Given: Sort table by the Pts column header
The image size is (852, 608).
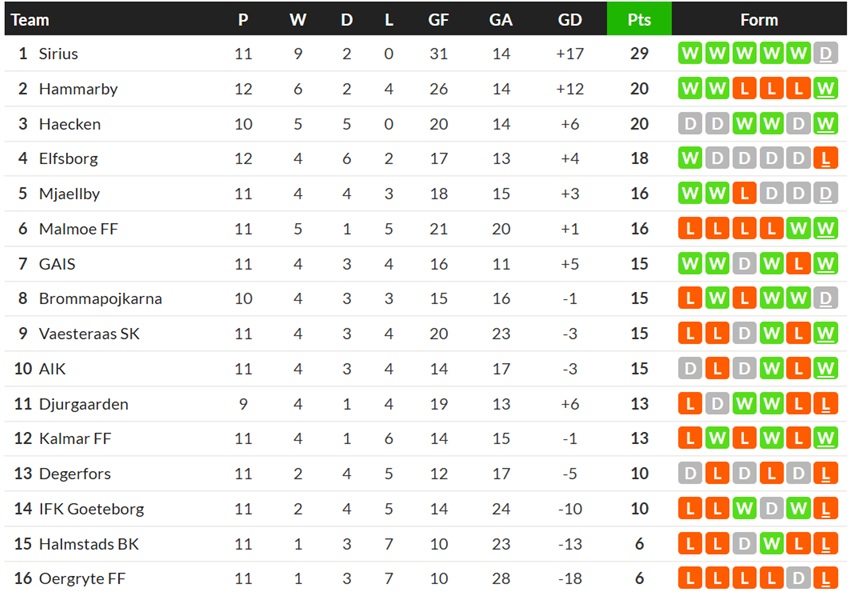Looking at the screenshot, I should [639, 20].
